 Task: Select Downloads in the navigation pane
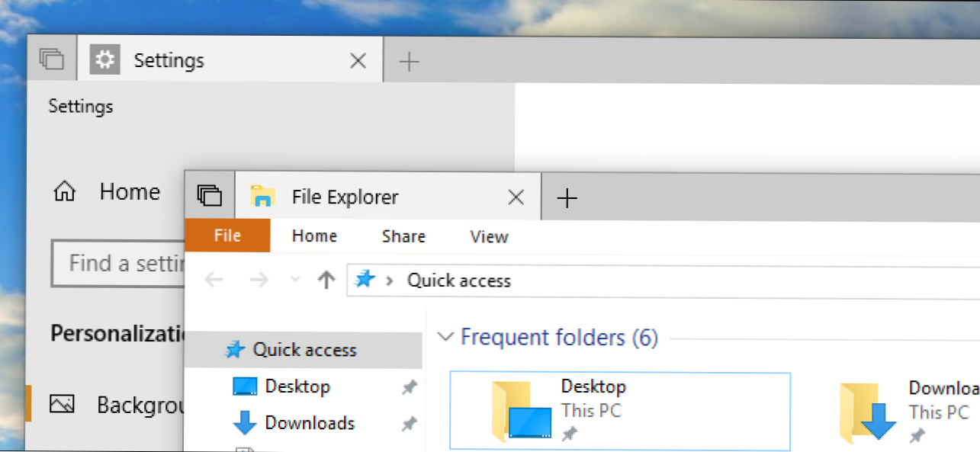point(309,422)
